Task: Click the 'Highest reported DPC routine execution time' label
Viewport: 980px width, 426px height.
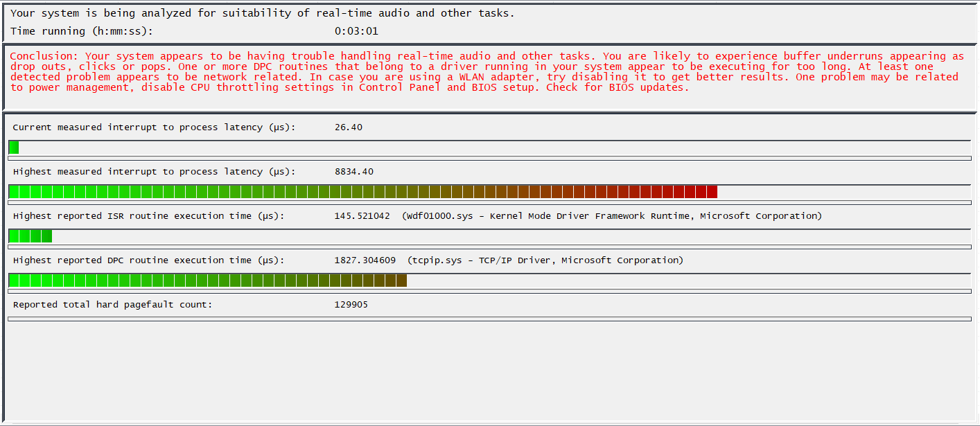Action: 148,260
